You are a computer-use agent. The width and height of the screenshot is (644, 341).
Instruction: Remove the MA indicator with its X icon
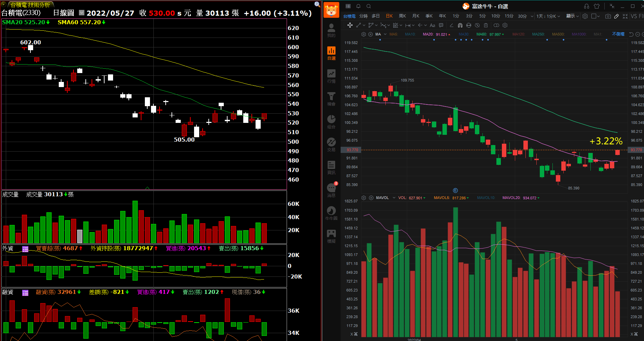[x=370, y=34]
